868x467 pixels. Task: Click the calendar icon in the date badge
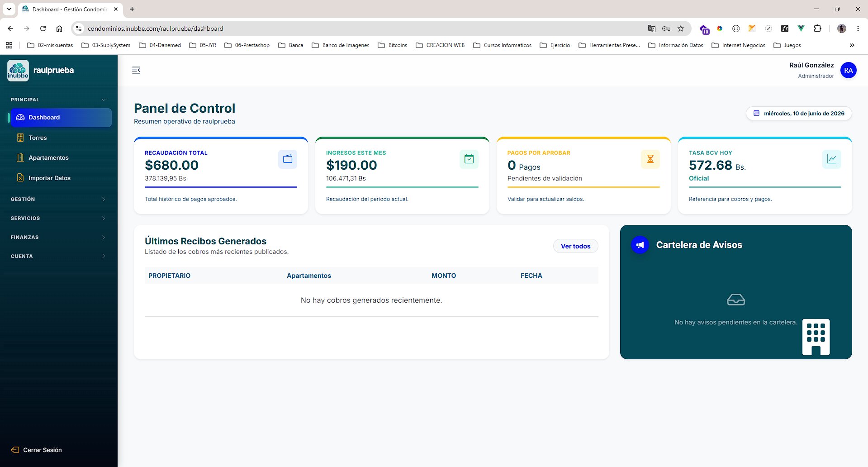click(x=756, y=114)
